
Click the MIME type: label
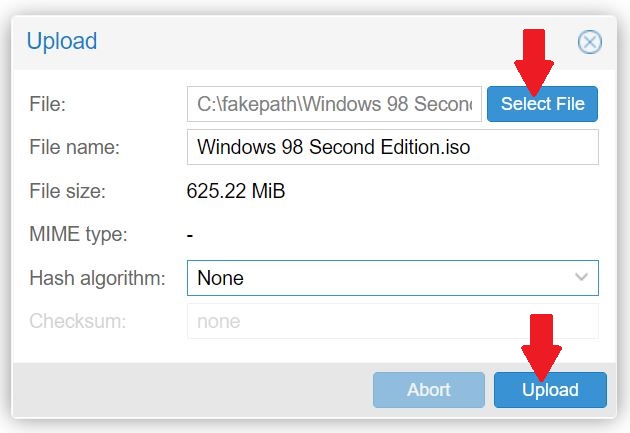[78, 235]
